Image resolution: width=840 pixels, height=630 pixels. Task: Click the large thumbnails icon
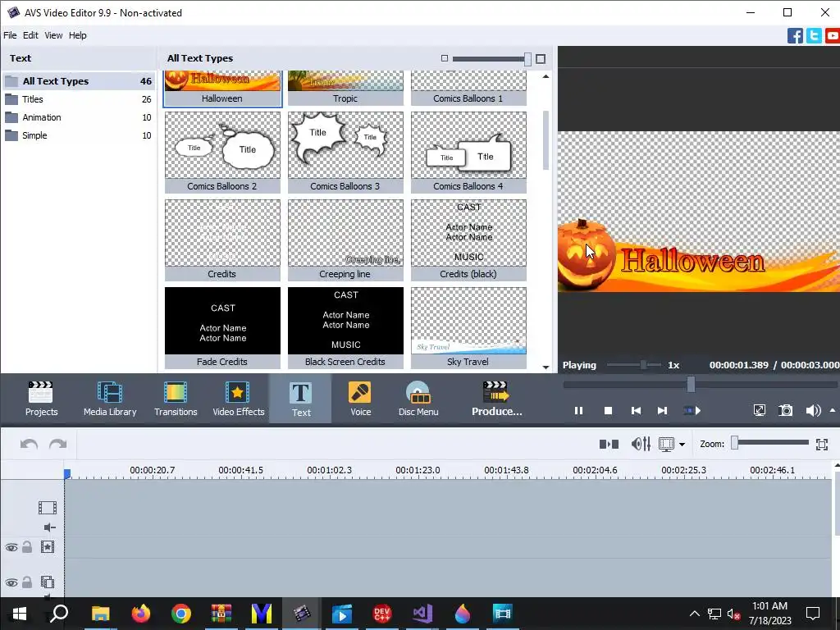[541, 59]
